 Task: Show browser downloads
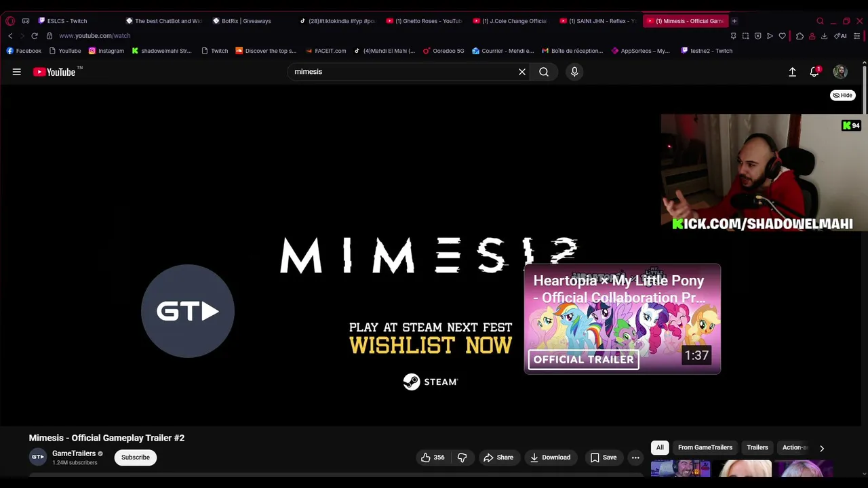[x=824, y=36]
